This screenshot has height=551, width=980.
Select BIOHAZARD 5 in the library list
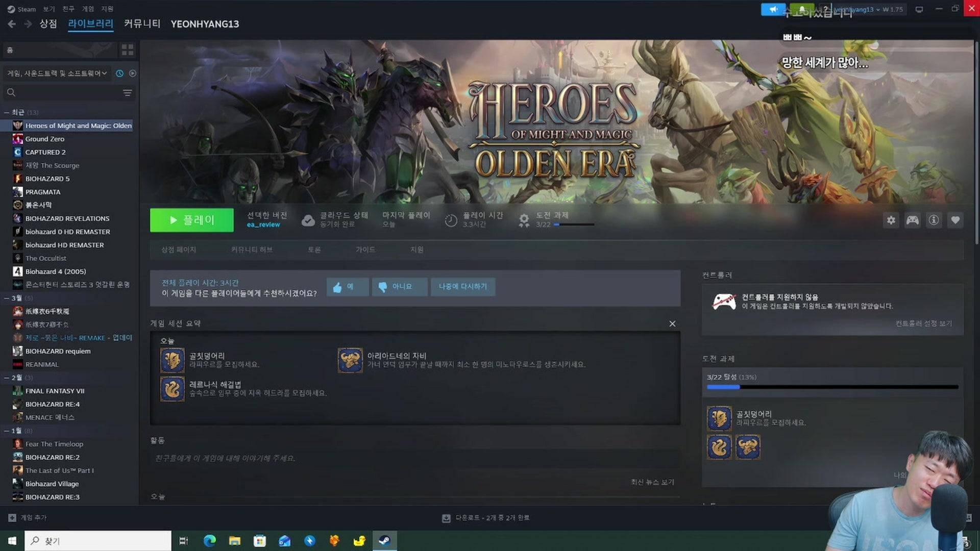(x=47, y=179)
